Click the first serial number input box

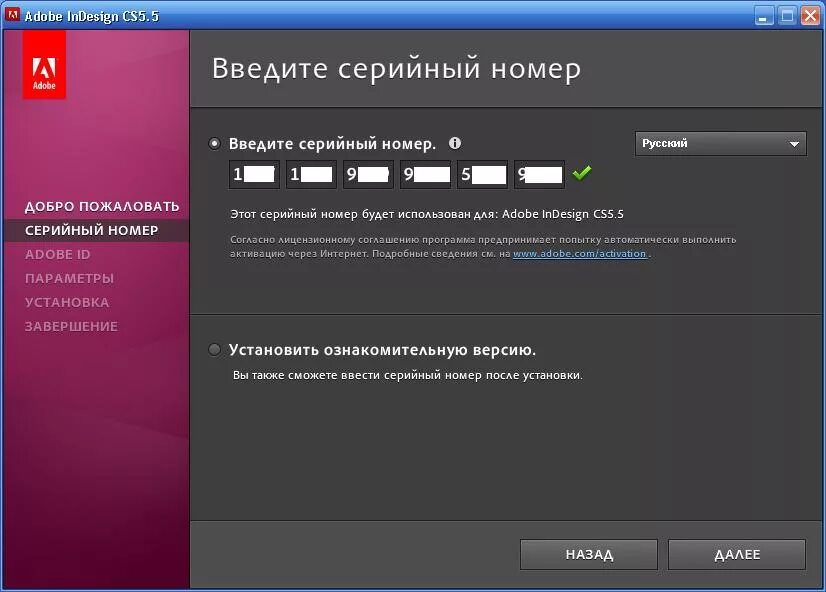253,173
